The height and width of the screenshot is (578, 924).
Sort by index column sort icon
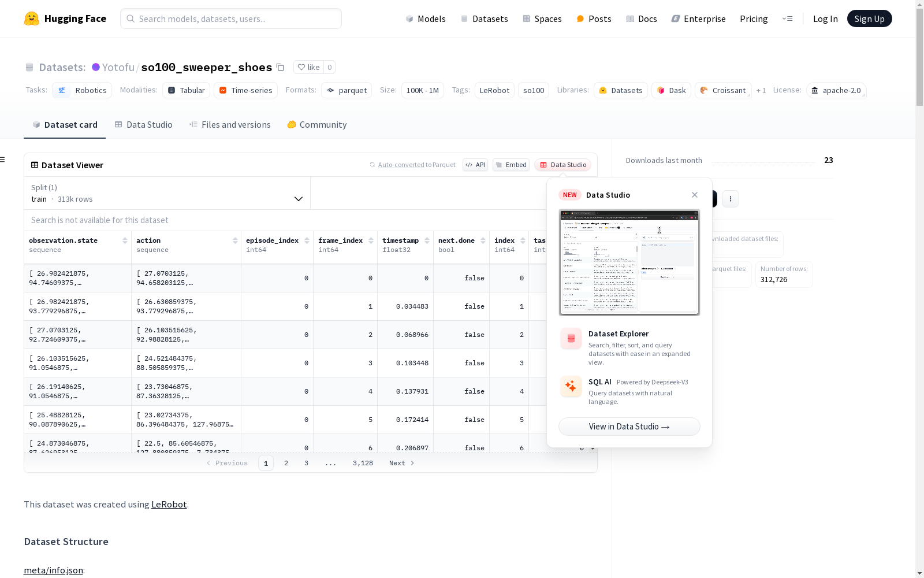523,240
